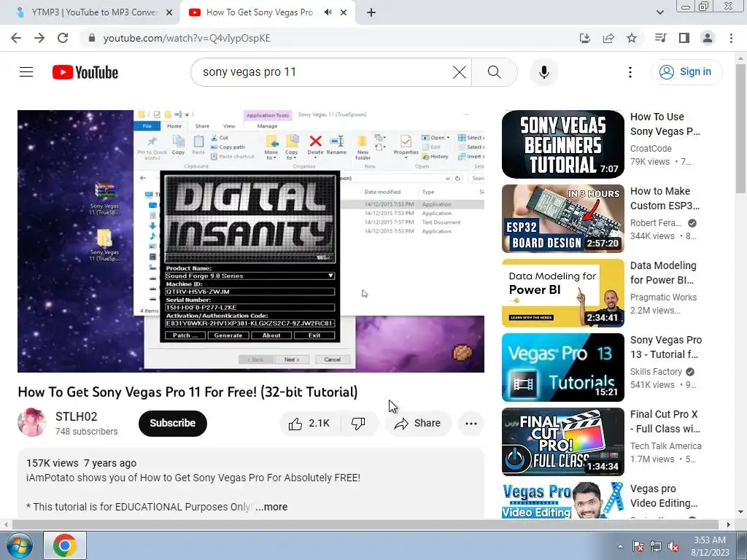Open the YouTube hamburger guide menu
The image size is (747, 560).
pos(26,72)
